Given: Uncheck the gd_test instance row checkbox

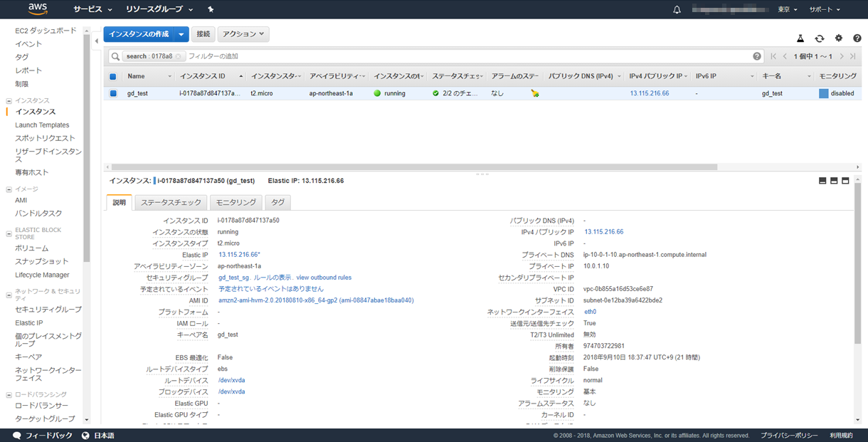Looking at the screenshot, I should [112, 93].
